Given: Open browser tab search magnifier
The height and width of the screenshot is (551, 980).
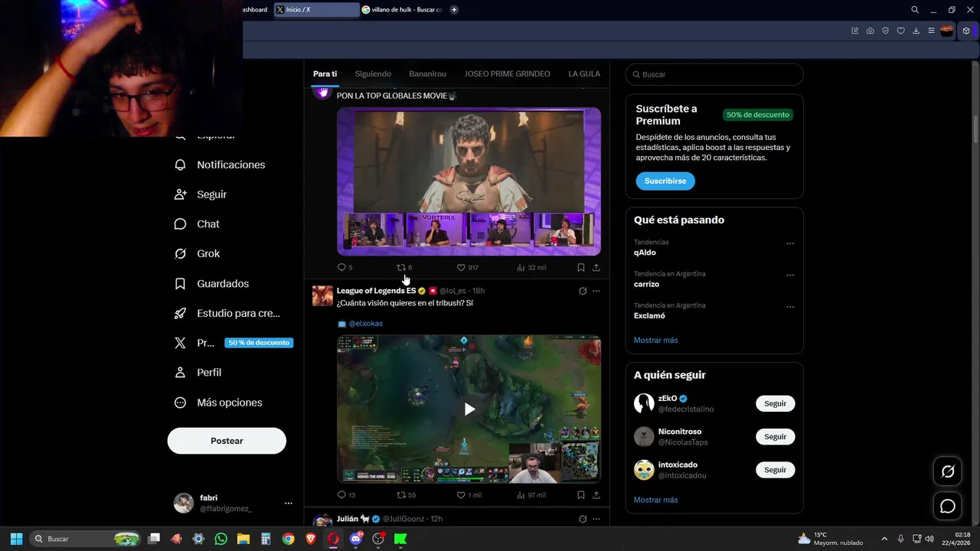Looking at the screenshot, I should (915, 10).
